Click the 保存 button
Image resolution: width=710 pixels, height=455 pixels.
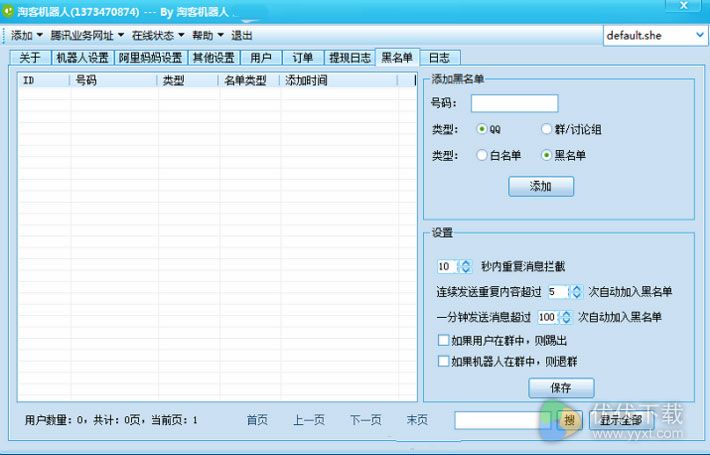[x=561, y=388]
